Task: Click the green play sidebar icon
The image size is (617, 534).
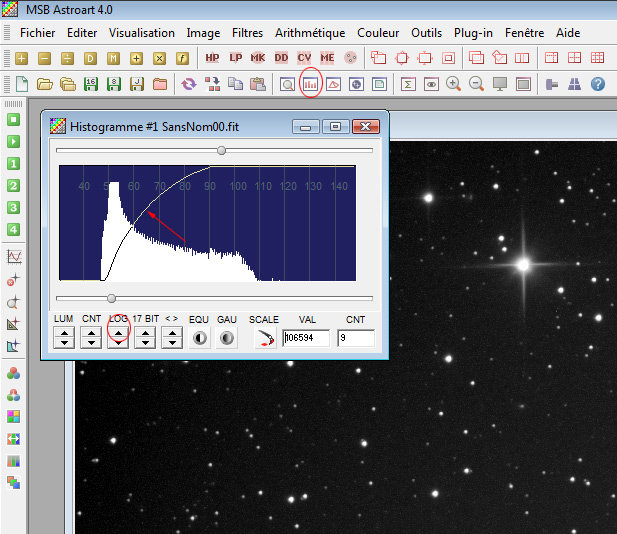Action: tap(13, 142)
